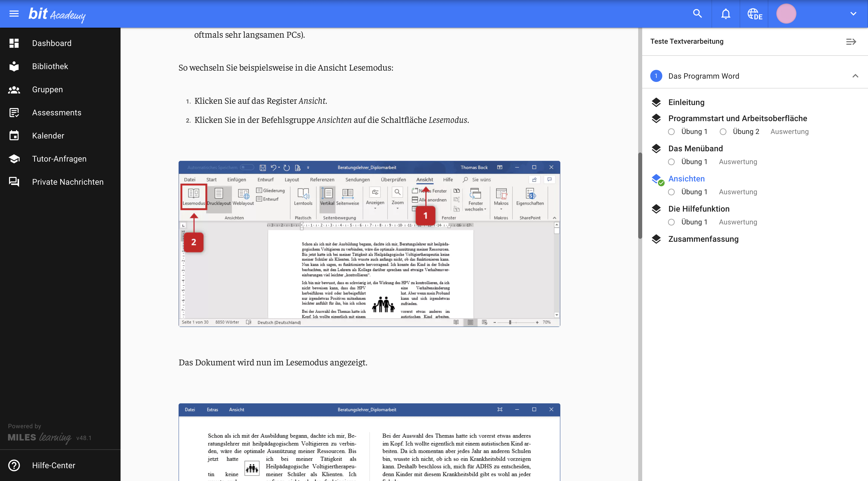868x481 pixels.
Task: Click the search magnifier icon
Action: coord(697,14)
